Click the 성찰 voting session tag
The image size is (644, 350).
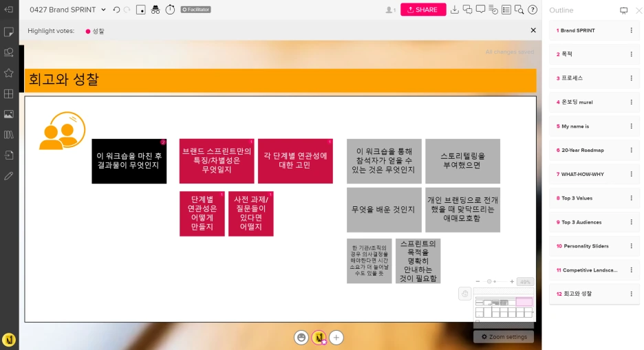click(x=95, y=31)
